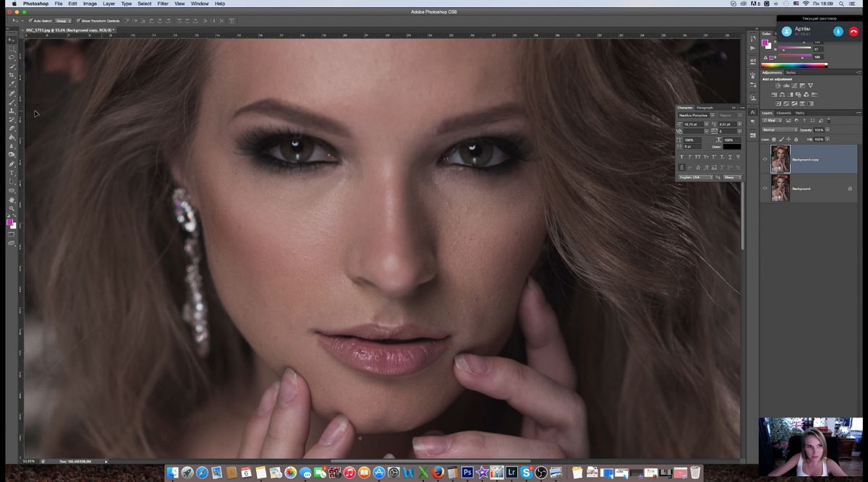Add an Invert adjustment layer
This screenshot has height=482, width=868.
778,104
